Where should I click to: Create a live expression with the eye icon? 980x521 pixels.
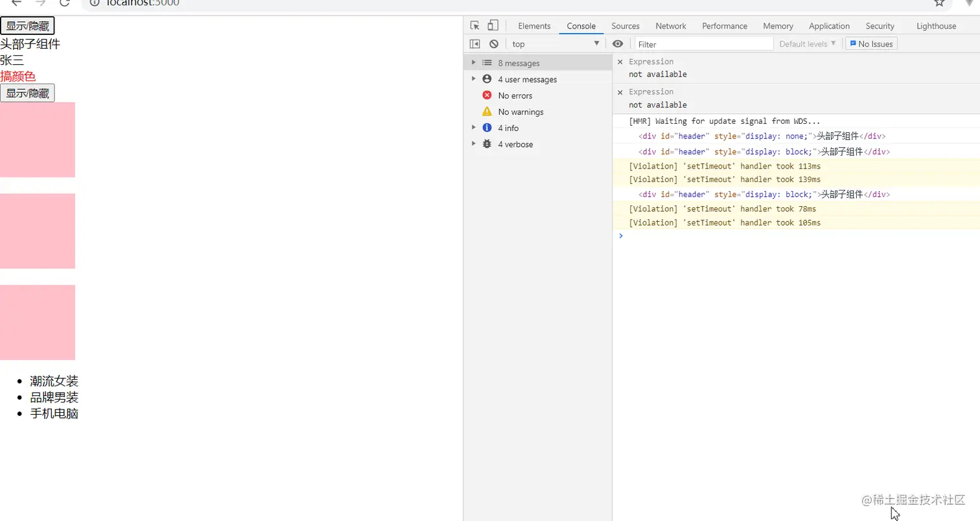618,44
